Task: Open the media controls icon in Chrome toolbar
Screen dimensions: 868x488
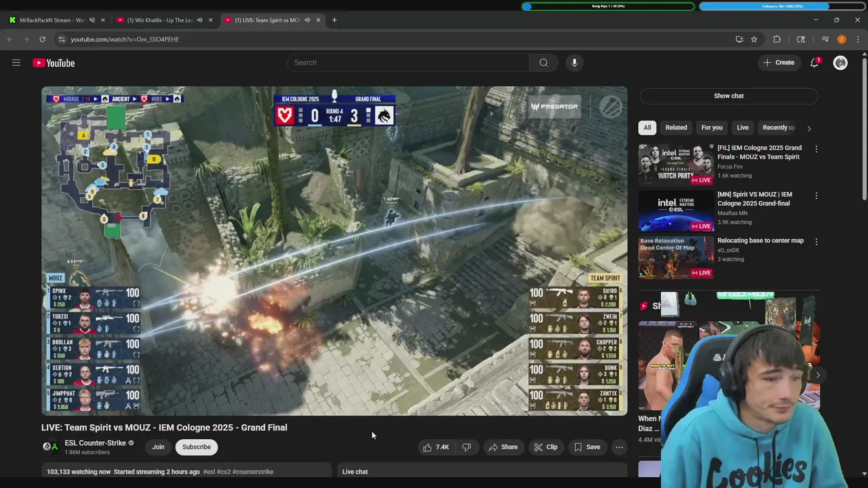Action: pos(825,39)
